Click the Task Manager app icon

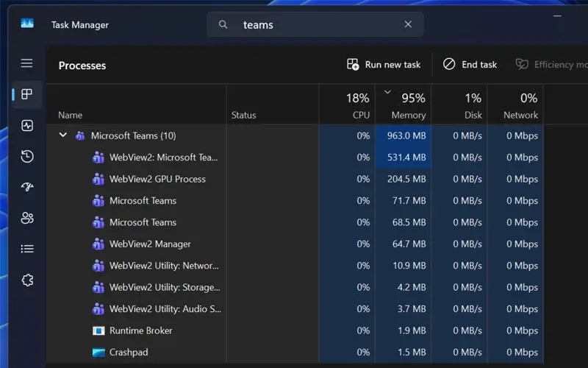(x=27, y=24)
